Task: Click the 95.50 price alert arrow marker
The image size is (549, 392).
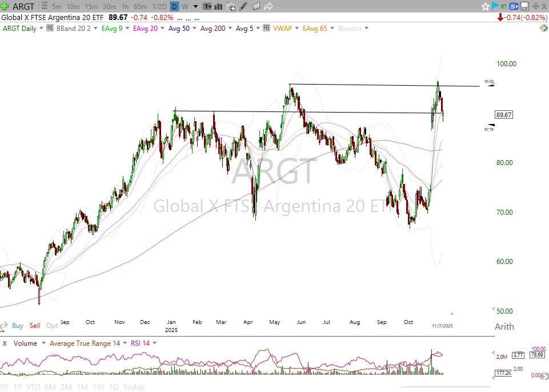Action: point(491,85)
